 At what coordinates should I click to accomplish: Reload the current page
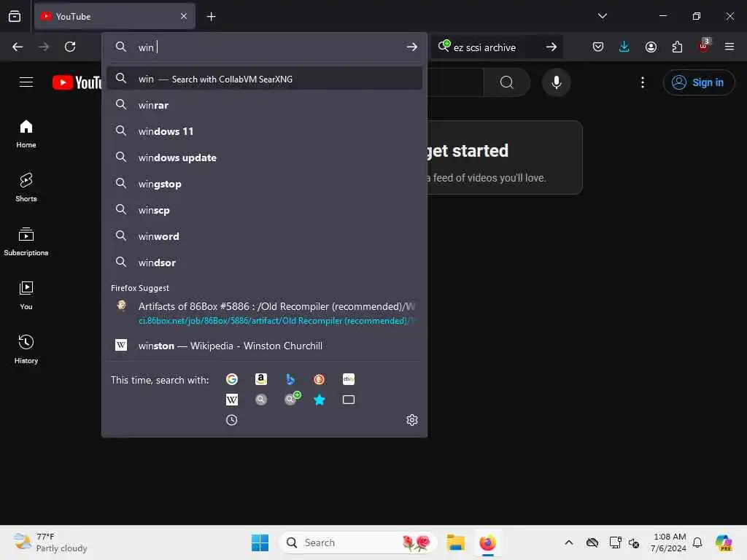[x=70, y=47]
